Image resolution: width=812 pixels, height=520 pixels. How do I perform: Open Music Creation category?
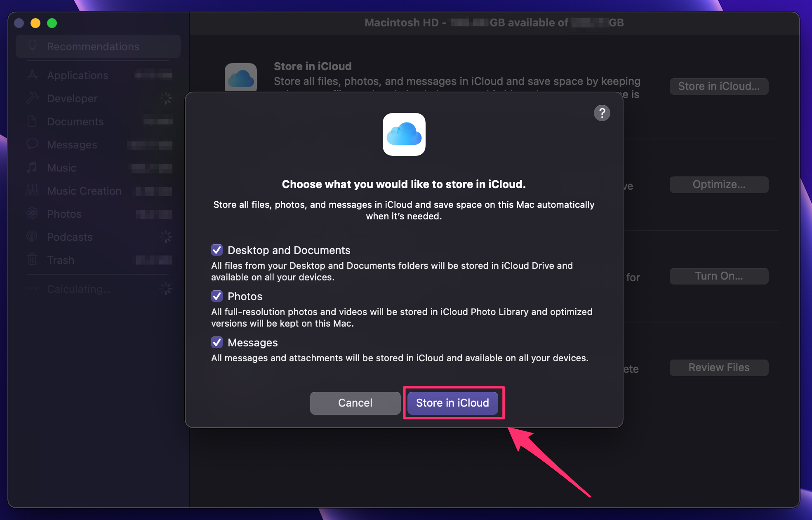point(98,191)
